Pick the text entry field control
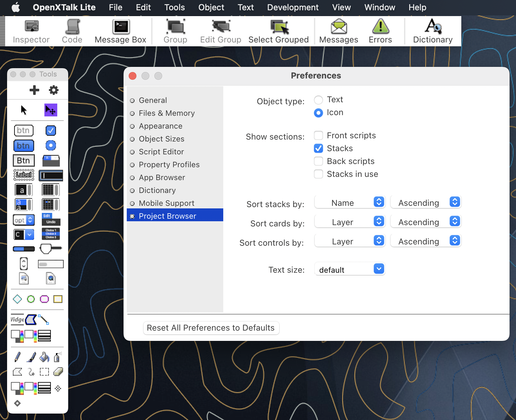516x420 pixels. [x=51, y=175]
